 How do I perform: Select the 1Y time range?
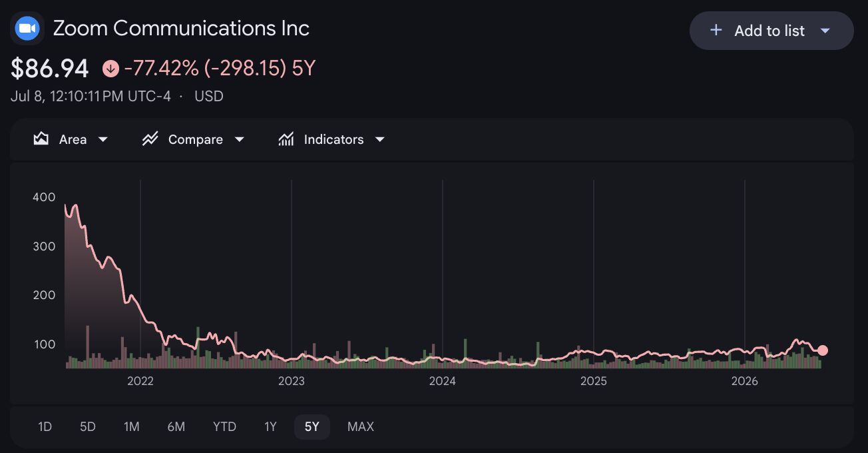[270, 426]
